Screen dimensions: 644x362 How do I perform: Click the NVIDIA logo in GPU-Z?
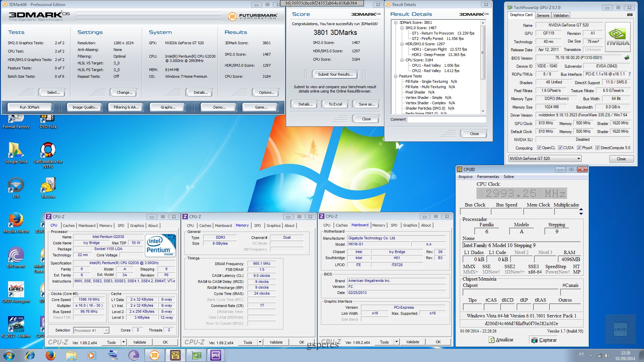click(618, 37)
